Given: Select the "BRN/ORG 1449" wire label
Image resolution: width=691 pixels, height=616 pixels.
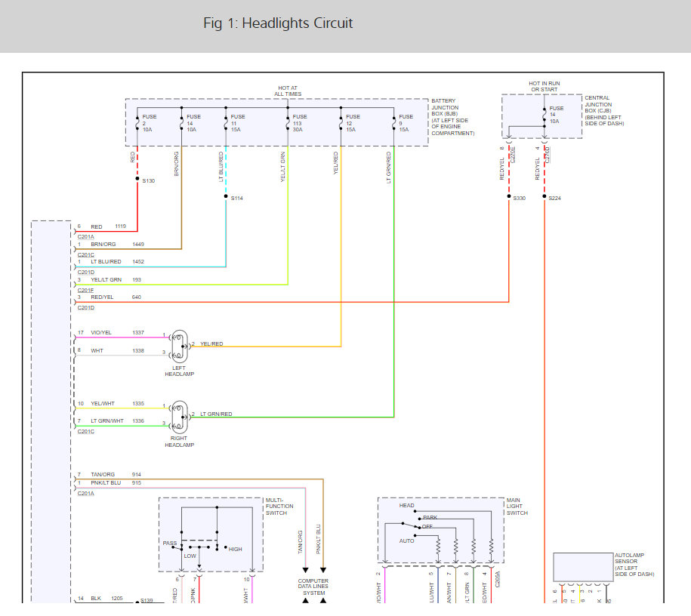Looking at the screenshot, I should [117, 244].
